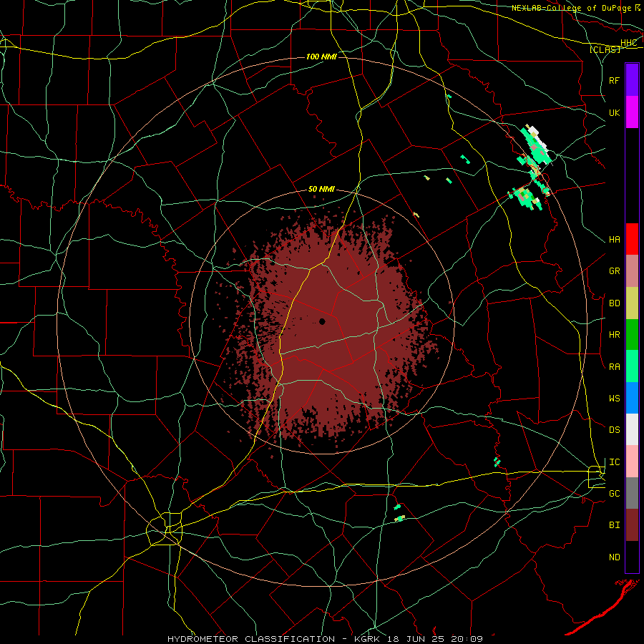Click the GR legend label

614,271
